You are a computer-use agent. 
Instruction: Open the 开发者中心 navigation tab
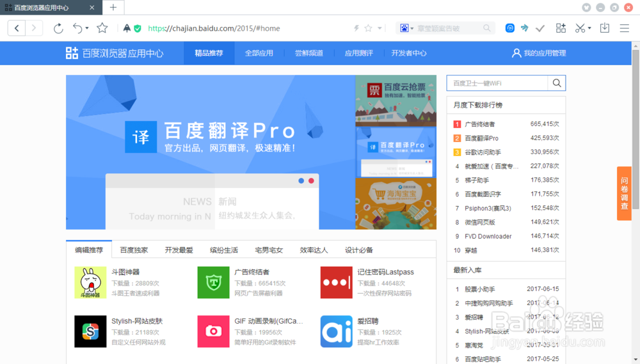tap(409, 53)
